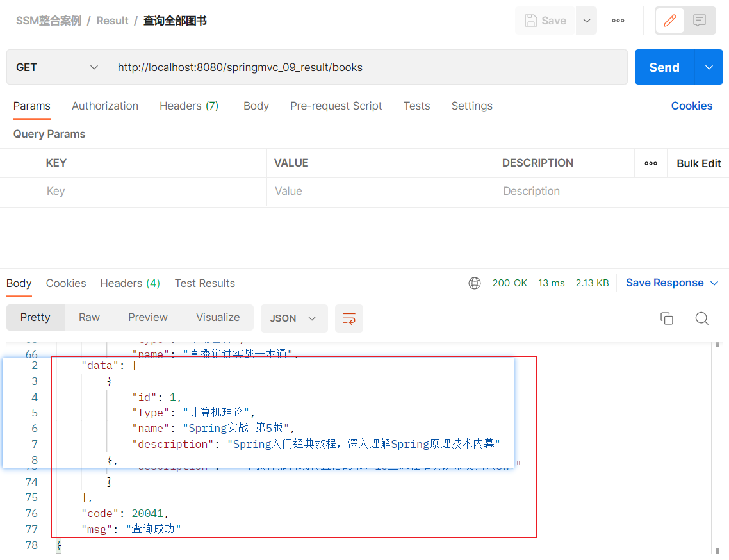
Task: Click the request URL field
Action: coord(367,67)
